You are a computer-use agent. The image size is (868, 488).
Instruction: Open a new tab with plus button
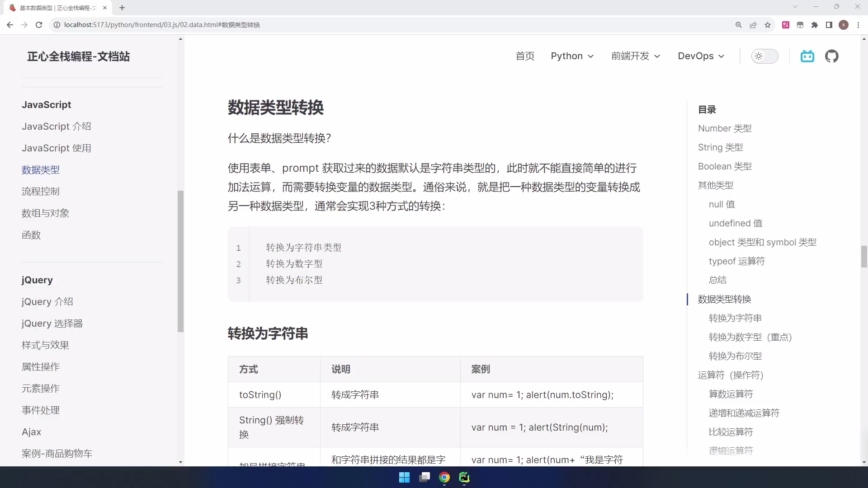[122, 8]
